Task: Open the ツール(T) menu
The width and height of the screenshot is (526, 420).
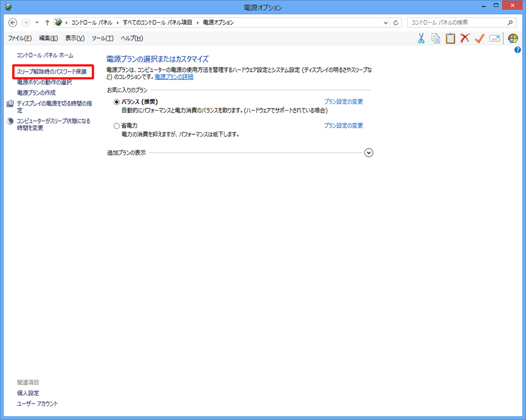Action: pyautogui.click(x=103, y=38)
